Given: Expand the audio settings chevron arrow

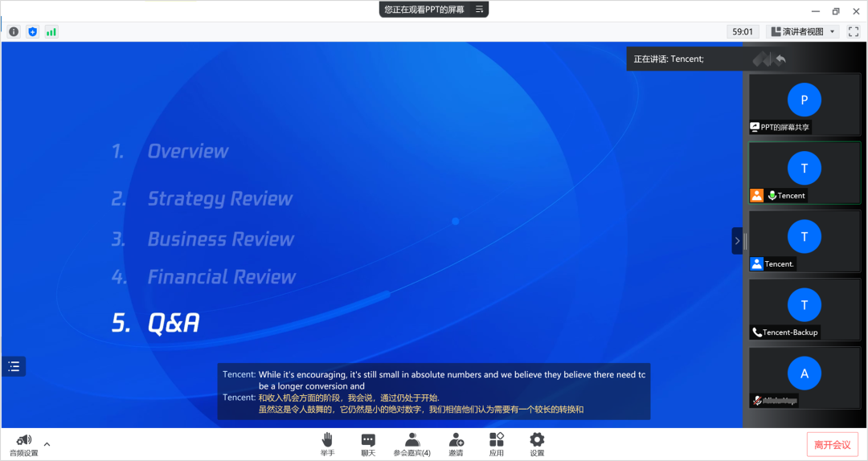Looking at the screenshot, I should point(47,443).
